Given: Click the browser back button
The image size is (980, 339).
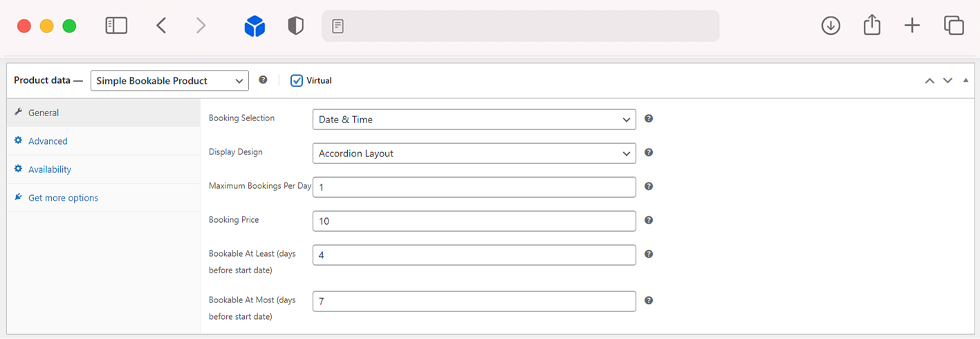Looking at the screenshot, I should pos(161,26).
